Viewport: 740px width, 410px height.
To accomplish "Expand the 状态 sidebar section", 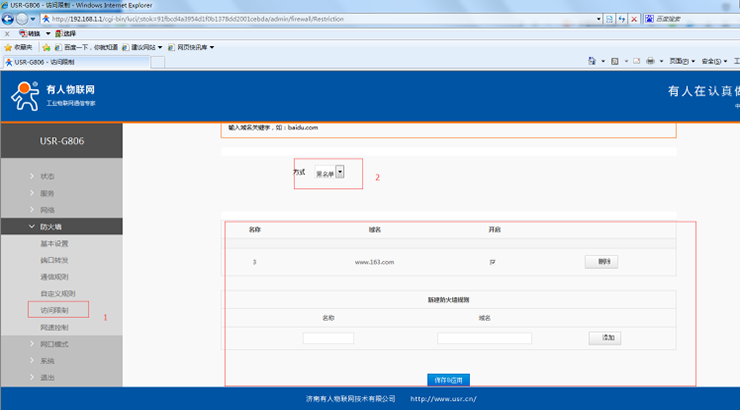I will pyautogui.click(x=48, y=175).
